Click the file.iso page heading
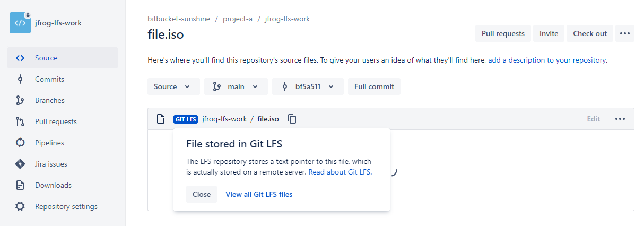 (166, 35)
